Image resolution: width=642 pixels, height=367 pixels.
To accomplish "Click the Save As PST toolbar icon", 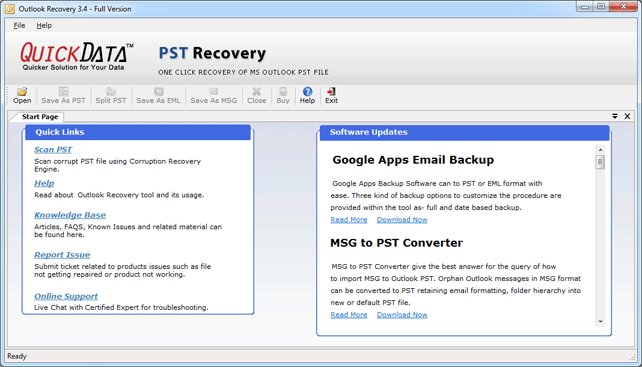I will coord(63,95).
